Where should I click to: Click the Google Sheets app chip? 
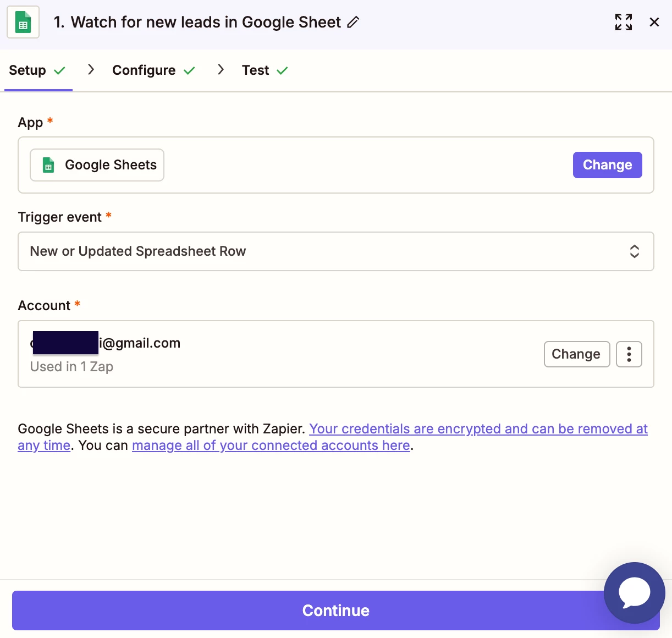97,165
